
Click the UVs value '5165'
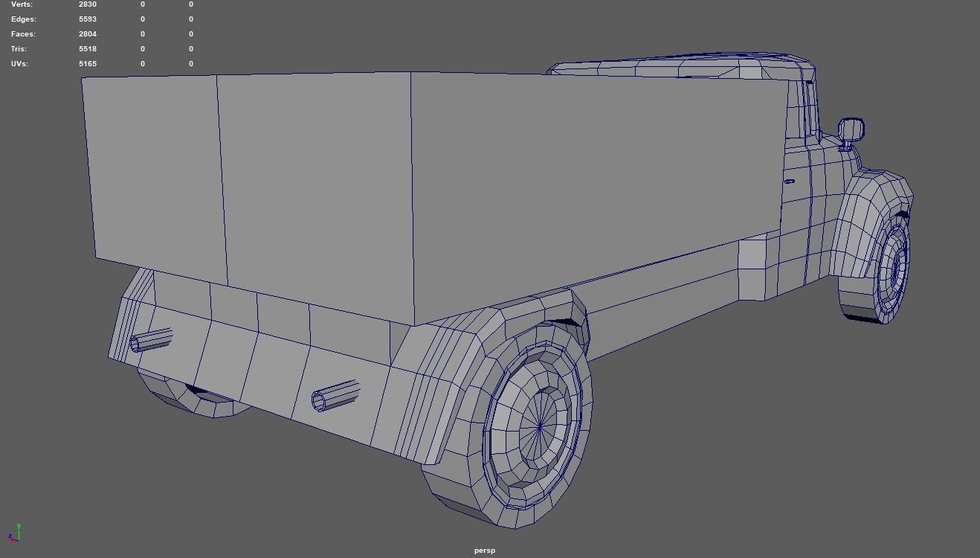point(88,64)
